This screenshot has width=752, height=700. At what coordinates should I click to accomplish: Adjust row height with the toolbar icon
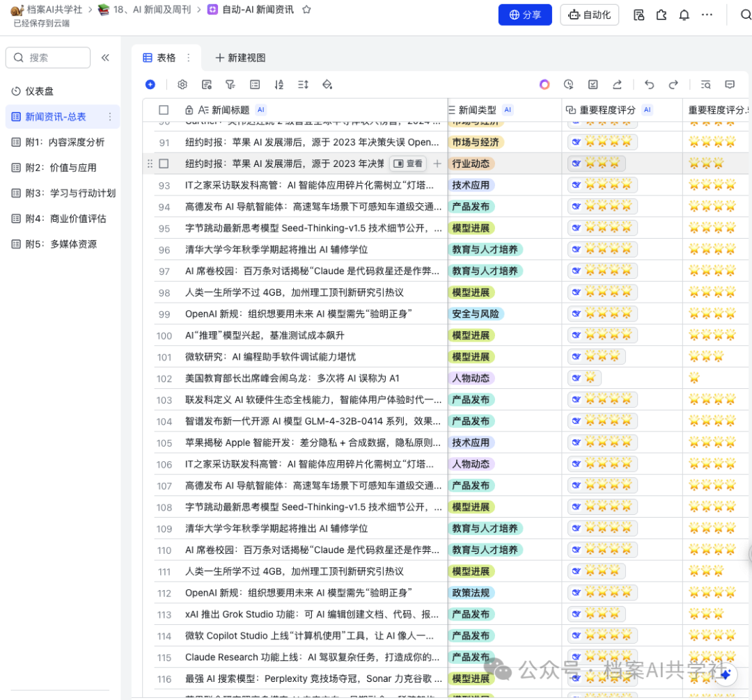pyautogui.click(x=303, y=84)
